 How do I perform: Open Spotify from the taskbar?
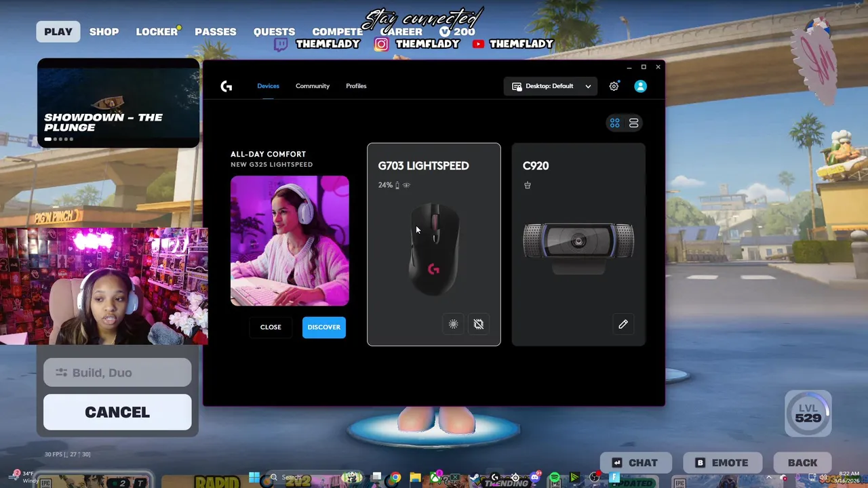coord(554,477)
